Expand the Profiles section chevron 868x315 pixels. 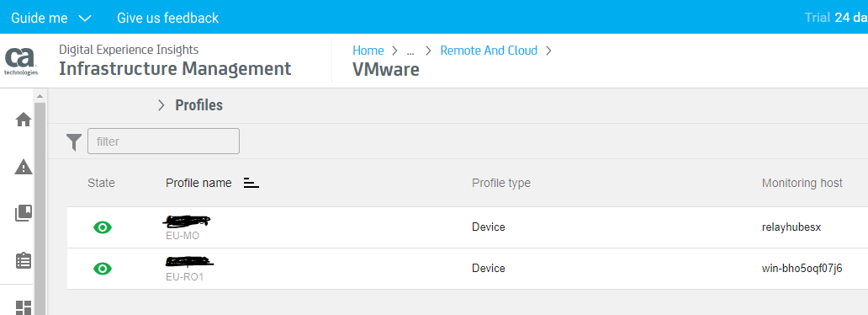click(161, 105)
